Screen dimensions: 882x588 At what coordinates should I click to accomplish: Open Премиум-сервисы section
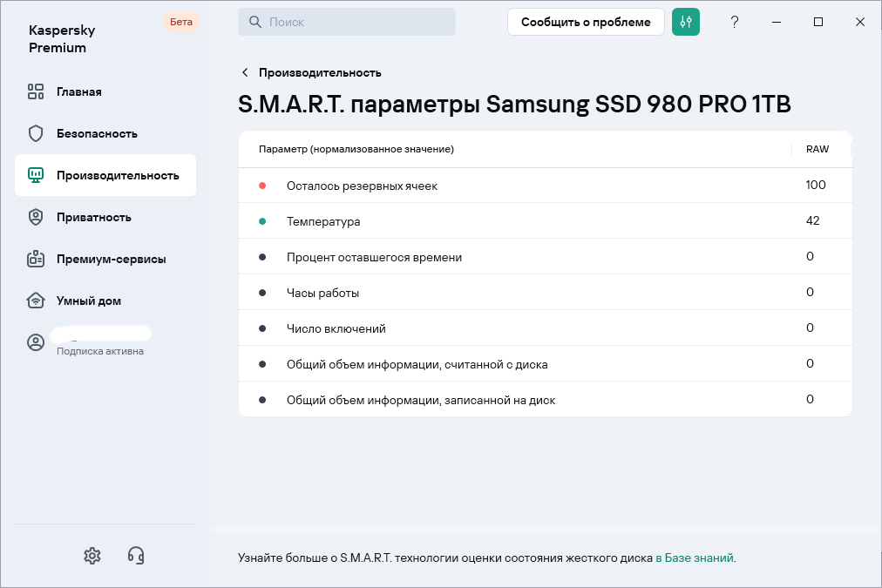(x=111, y=259)
